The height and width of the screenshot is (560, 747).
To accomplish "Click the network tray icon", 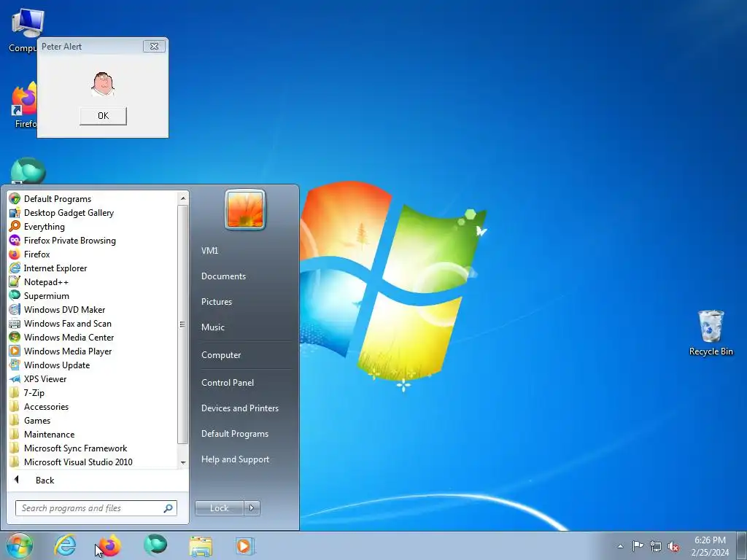I will [656, 546].
